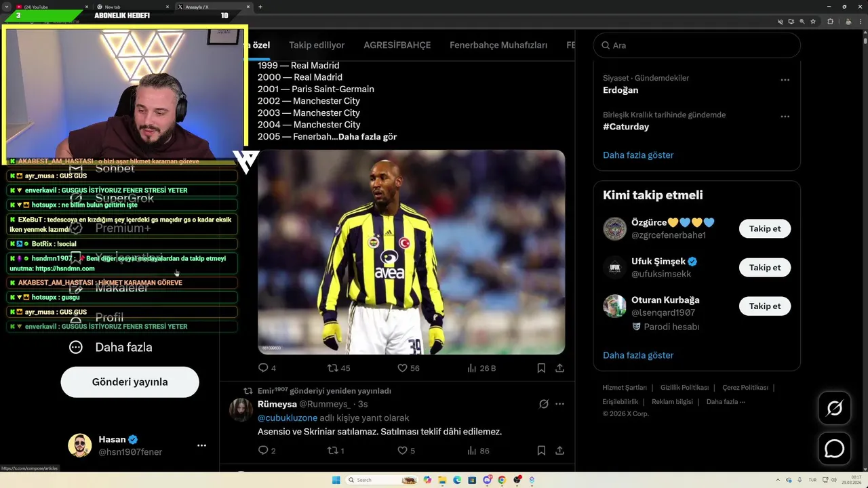Viewport: 868px width, 488px height.
Task: Follow Oturan Kurbağa with Takip et
Action: (765, 306)
